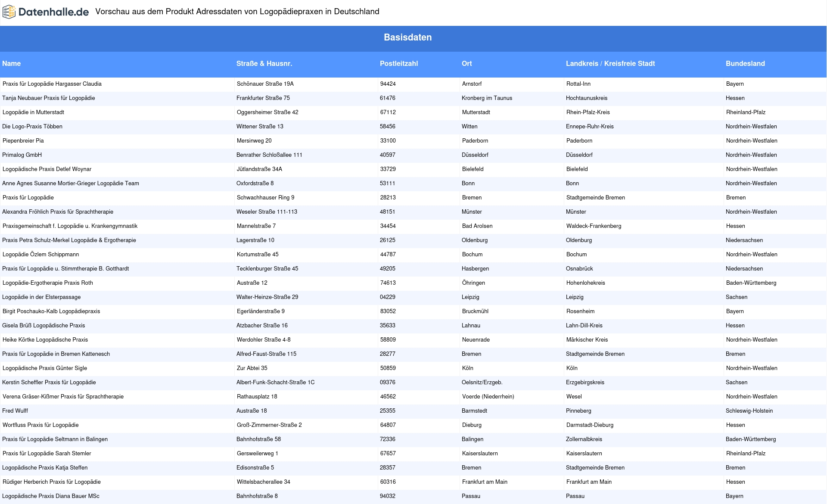Select the Straße & Hausnr. column header
This screenshot has height=504, width=827.
(264, 63)
